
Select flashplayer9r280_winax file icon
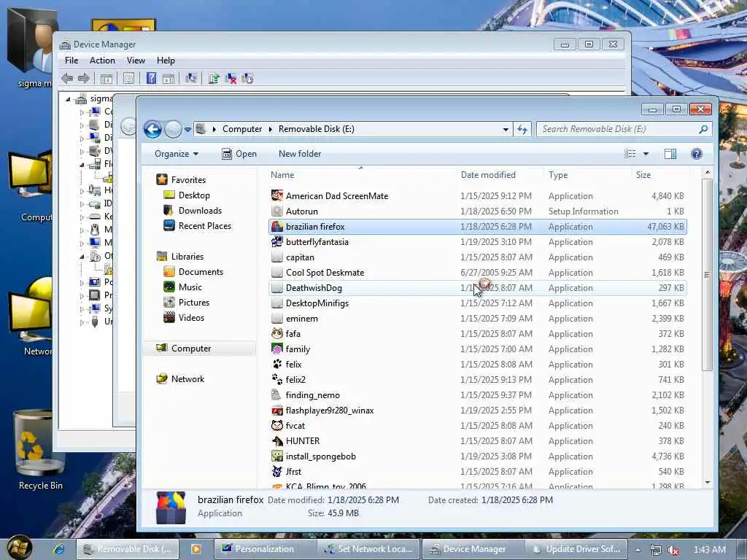click(x=277, y=411)
